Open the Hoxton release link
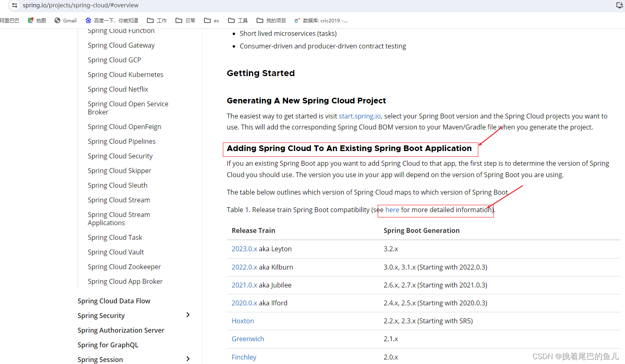 [242, 321]
